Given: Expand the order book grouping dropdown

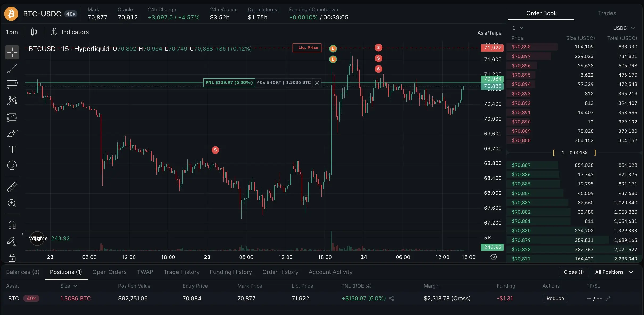Looking at the screenshot, I should tap(518, 28).
